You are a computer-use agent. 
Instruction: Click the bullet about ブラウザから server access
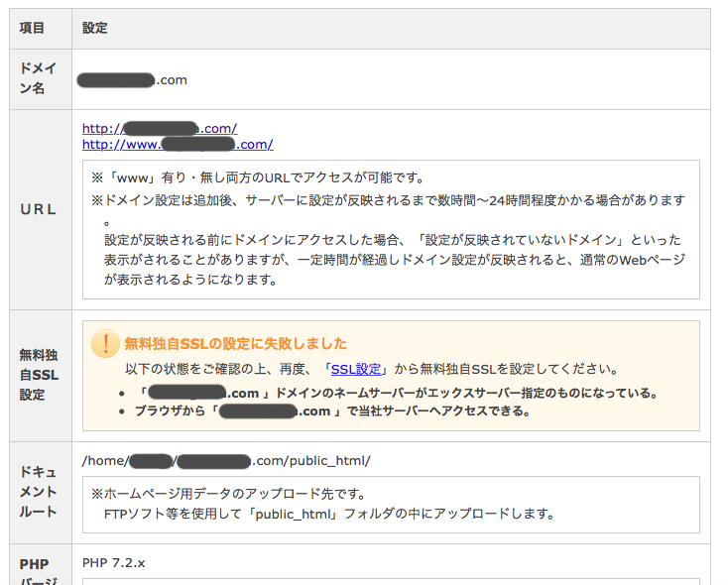click(333, 410)
